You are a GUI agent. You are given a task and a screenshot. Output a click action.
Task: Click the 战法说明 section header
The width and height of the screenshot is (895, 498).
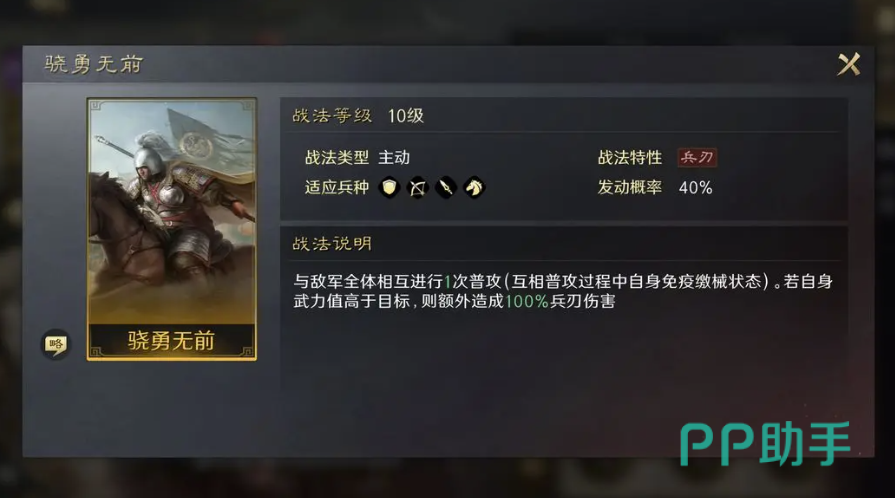[332, 244]
